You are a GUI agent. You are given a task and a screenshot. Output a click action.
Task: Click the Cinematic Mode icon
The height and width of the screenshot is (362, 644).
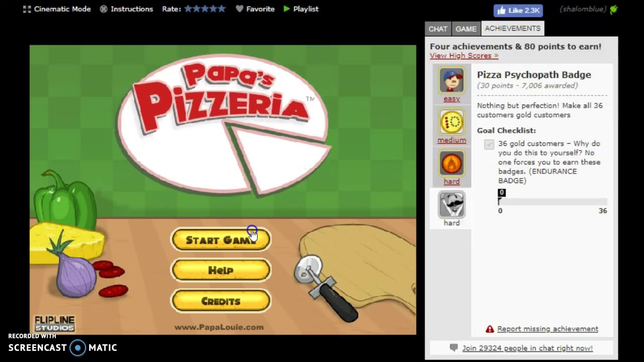click(27, 9)
